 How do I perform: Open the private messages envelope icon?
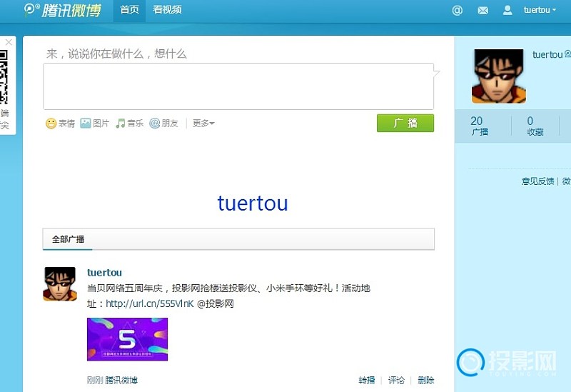483,10
